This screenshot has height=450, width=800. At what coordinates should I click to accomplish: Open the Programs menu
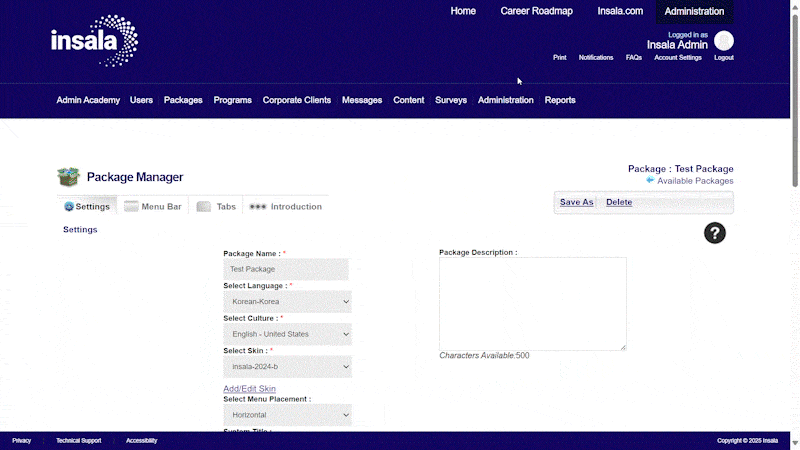233,100
